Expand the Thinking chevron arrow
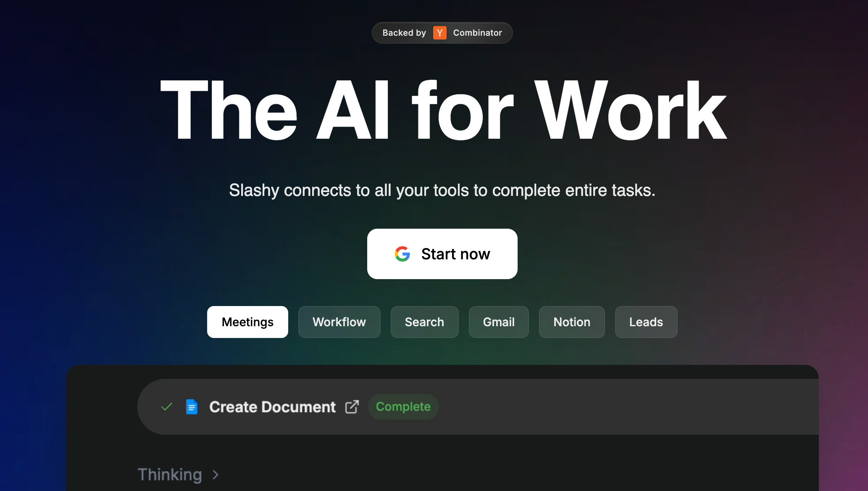 216,475
